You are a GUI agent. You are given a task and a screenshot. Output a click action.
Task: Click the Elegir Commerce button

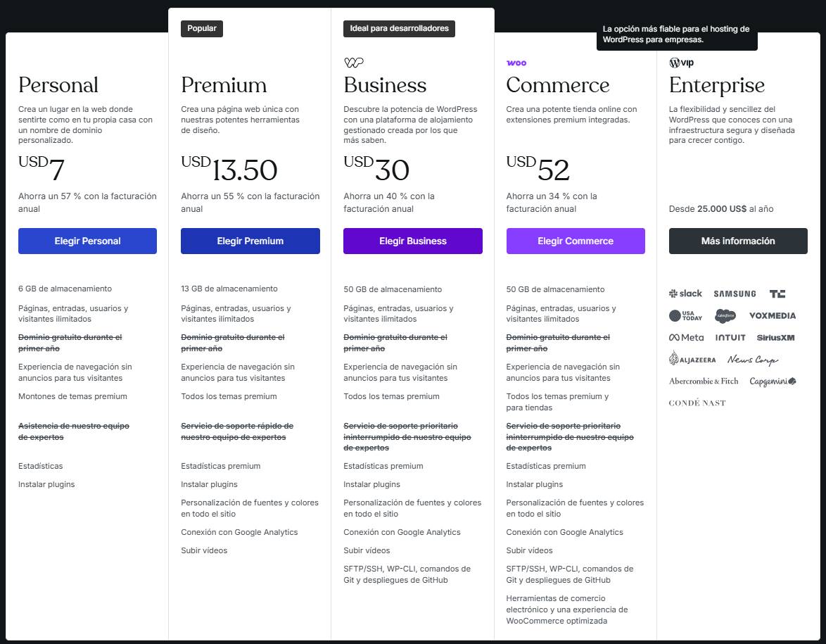576,241
